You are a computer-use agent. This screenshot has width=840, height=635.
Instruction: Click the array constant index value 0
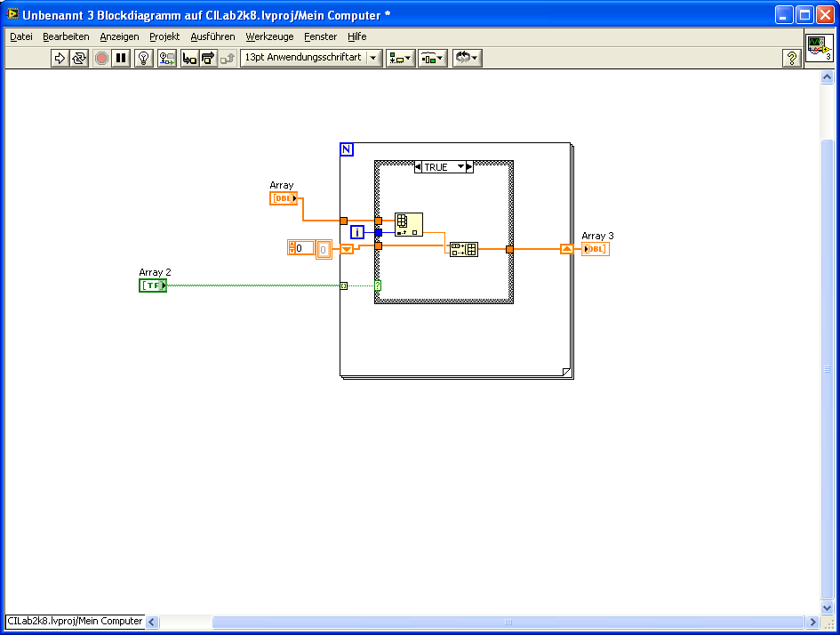(305, 248)
